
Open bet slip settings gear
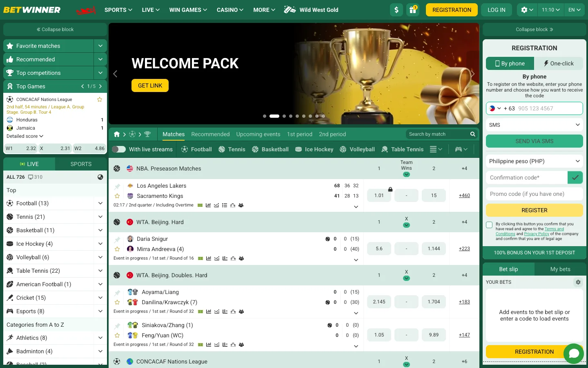[x=578, y=282]
